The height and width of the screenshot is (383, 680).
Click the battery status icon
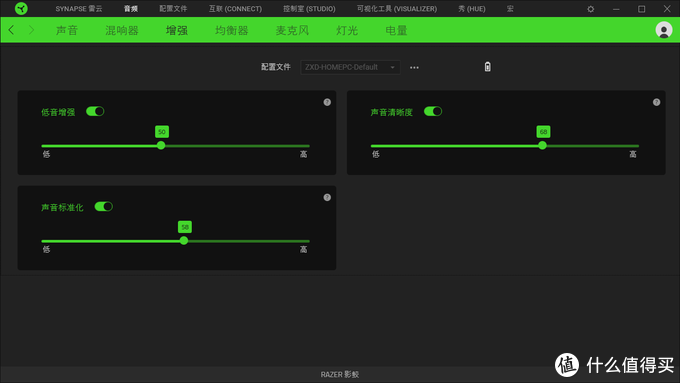(487, 67)
